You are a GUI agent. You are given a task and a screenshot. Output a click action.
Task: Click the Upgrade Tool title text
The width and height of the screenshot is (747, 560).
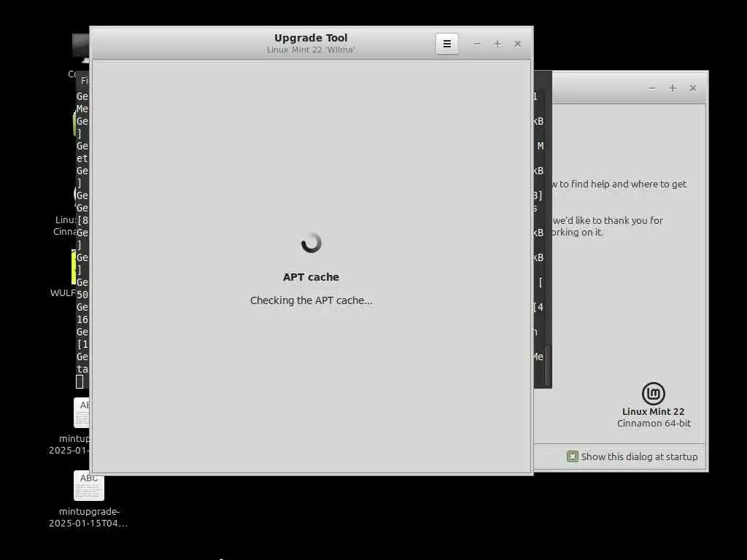[x=311, y=38]
